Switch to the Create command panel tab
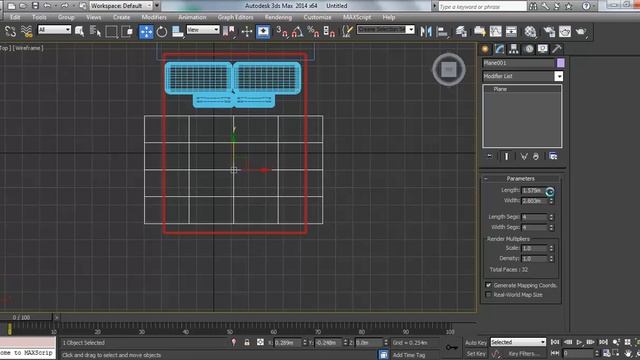 point(485,49)
